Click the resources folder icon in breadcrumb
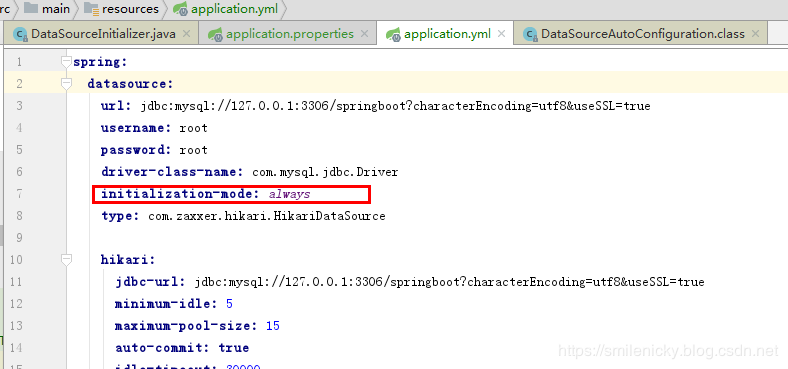 click(91, 9)
